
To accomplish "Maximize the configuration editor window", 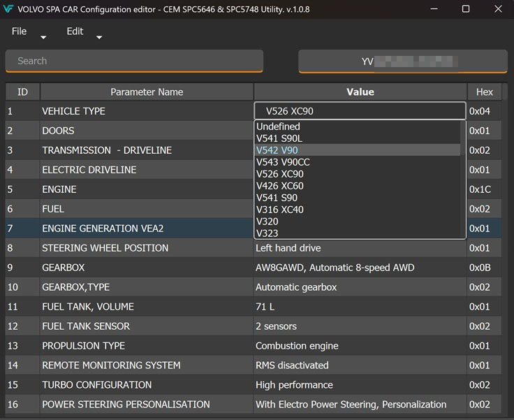I will click(x=466, y=9).
